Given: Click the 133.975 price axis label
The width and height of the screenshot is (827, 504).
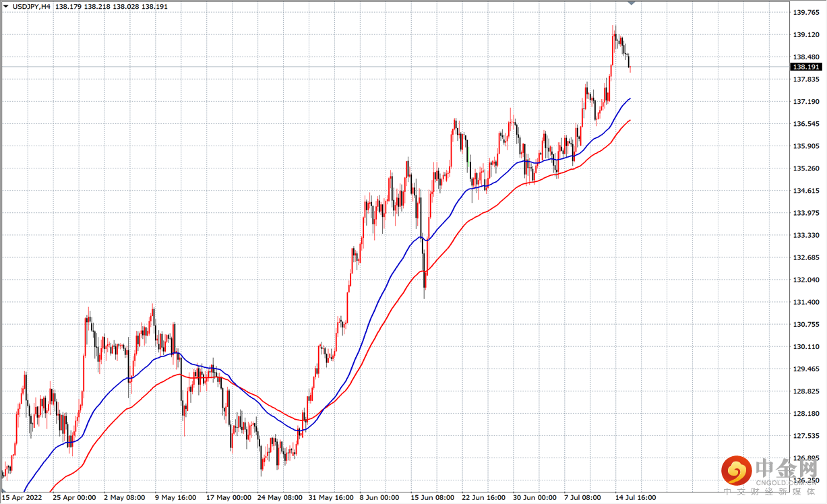Looking at the screenshot, I should pyautogui.click(x=806, y=213).
